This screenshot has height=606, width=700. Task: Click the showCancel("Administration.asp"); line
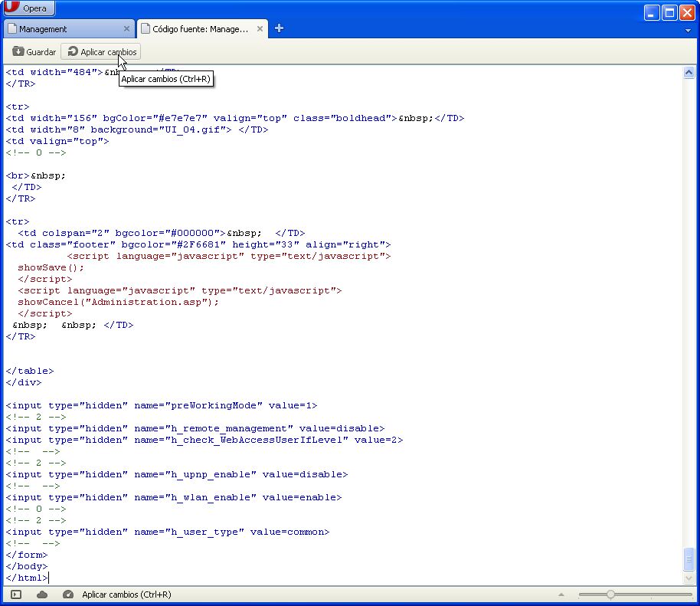118,302
